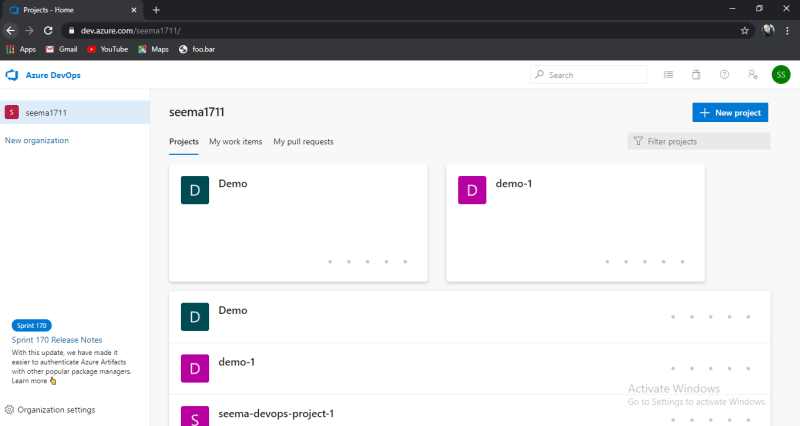
Task: Open Organization settings
Action: pos(50,410)
